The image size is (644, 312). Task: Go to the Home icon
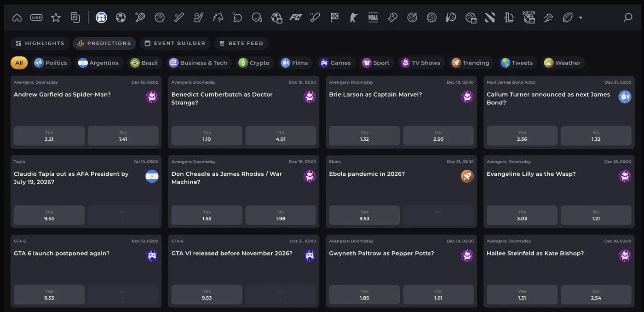coord(17,17)
